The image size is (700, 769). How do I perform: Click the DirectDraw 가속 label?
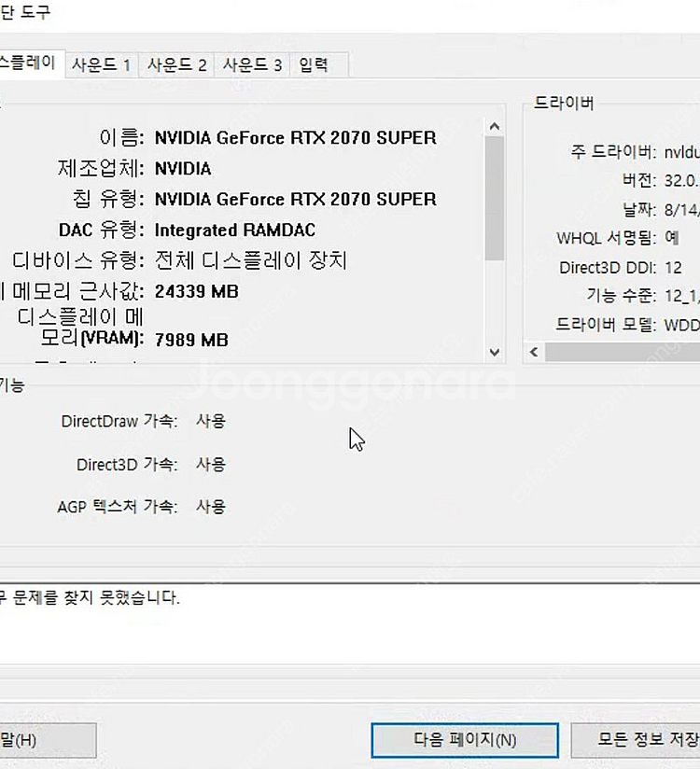click(x=119, y=421)
